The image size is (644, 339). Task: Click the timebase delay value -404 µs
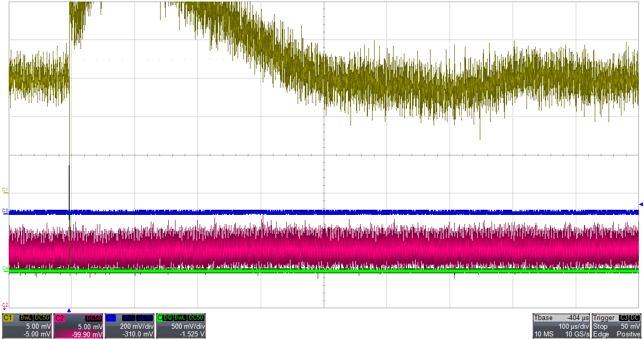point(578,318)
